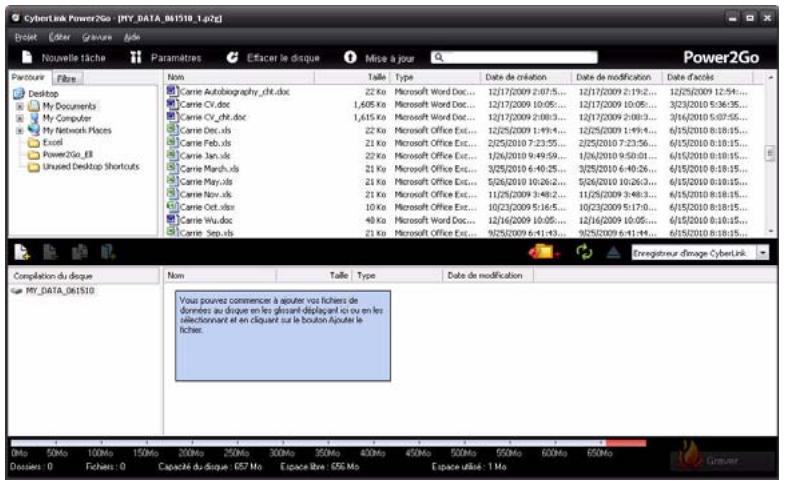Click the search magnifier icon
The image size is (785, 481).
click(x=439, y=58)
